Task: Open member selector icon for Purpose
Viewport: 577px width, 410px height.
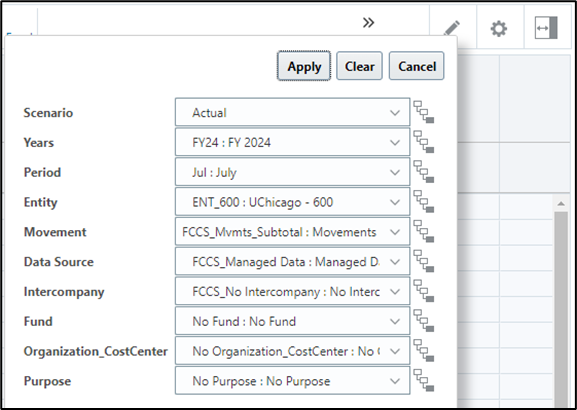Action: (x=424, y=380)
